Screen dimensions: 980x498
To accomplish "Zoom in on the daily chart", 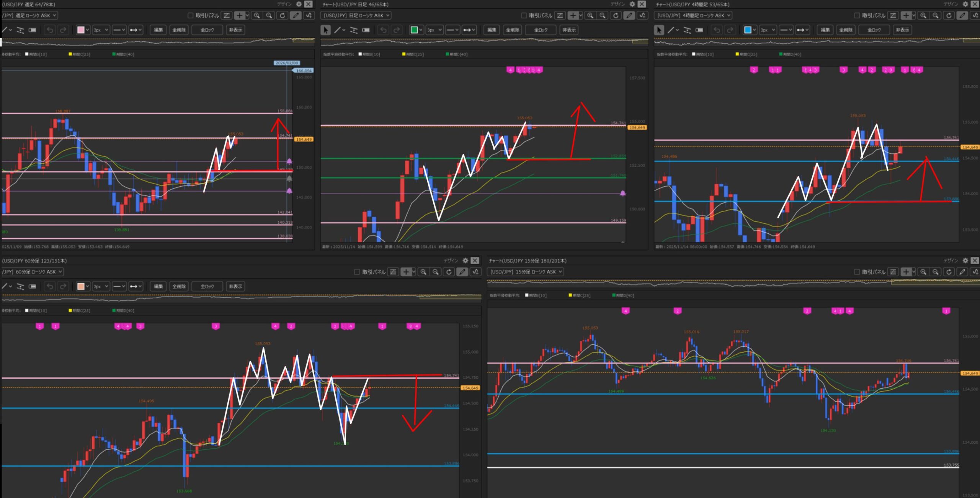I will [590, 15].
